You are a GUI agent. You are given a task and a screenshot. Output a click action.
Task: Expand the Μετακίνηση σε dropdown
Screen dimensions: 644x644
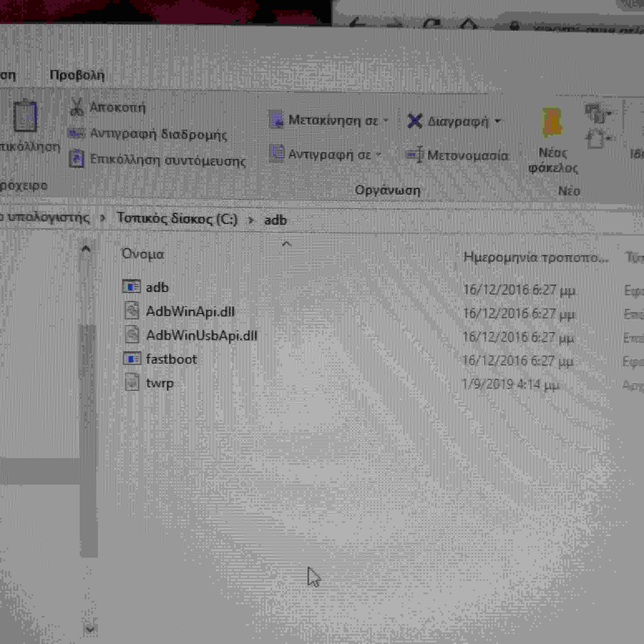[386, 120]
